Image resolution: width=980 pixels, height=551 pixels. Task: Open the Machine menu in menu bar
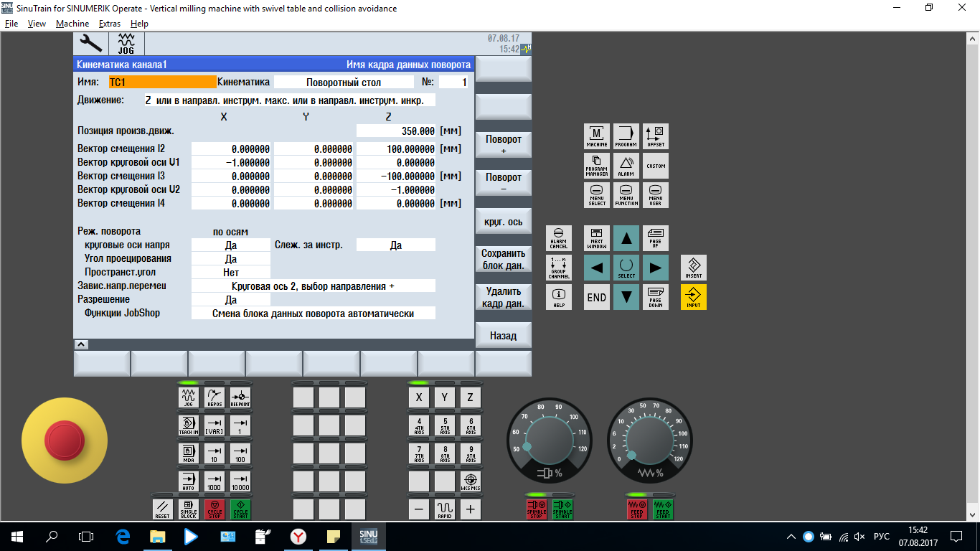coord(72,24)
